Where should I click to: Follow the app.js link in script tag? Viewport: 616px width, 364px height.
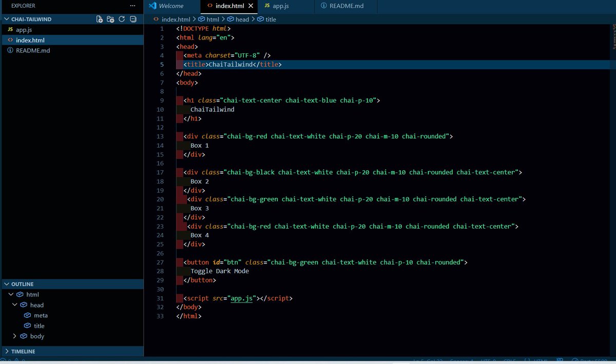(241, 298)
